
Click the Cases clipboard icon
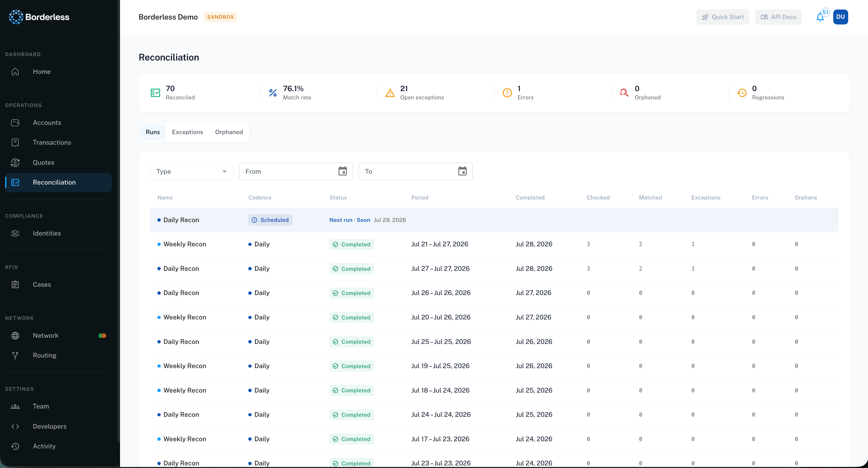(x=15, y=284)
